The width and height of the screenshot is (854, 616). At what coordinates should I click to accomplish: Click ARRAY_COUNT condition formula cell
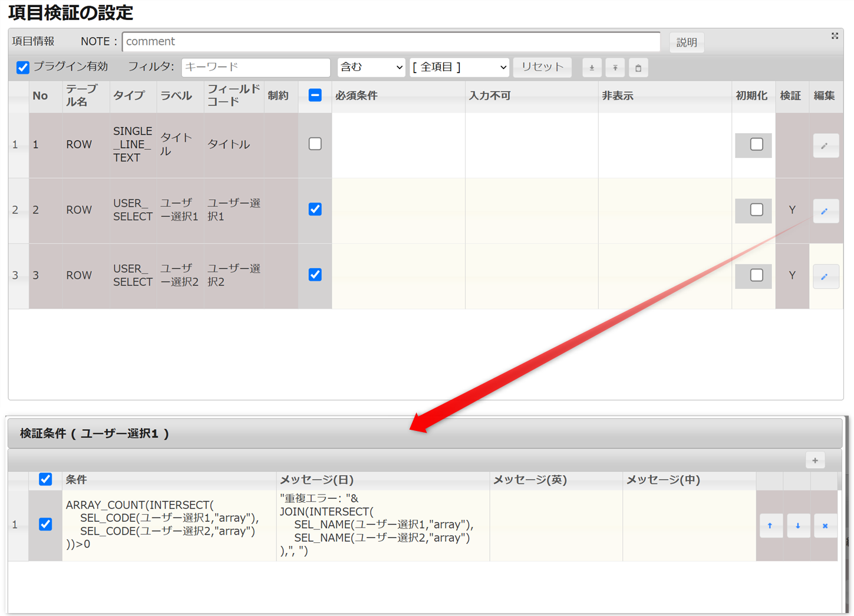[x=169, y=525]
